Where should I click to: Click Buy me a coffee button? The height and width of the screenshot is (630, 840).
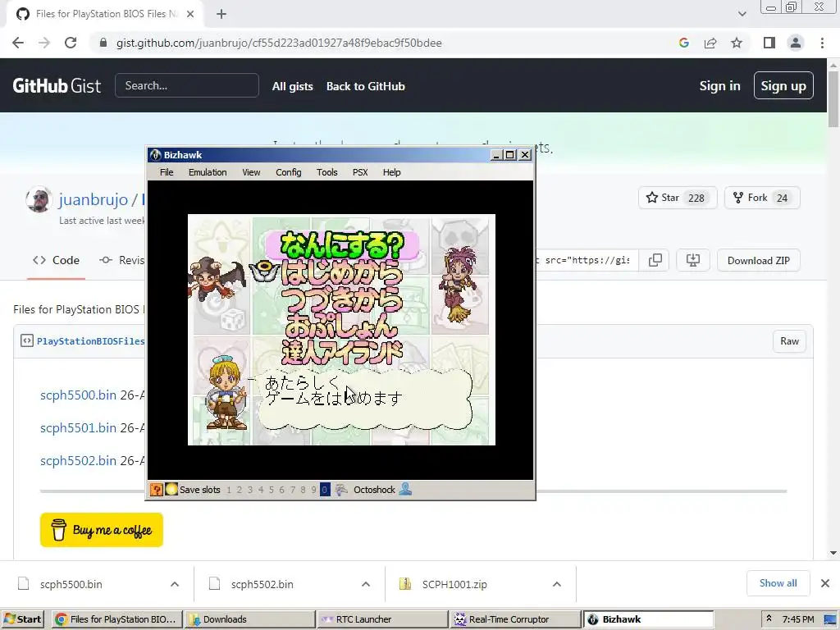101,530
